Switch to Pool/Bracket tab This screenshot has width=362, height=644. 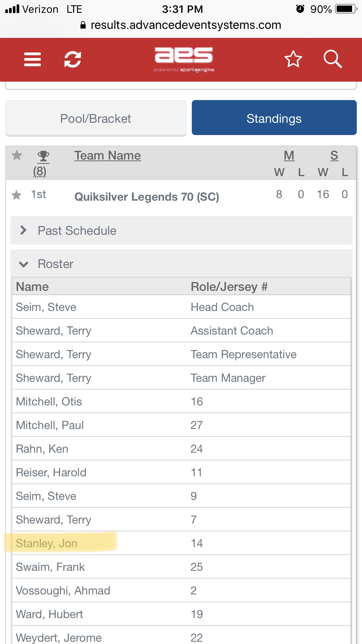(x=96, y=118)
